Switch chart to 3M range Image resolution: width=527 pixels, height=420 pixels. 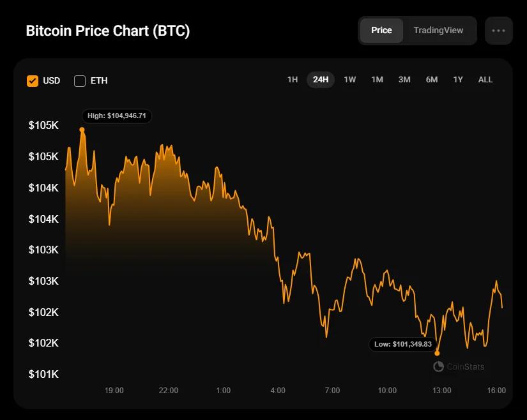coord(404,80)
